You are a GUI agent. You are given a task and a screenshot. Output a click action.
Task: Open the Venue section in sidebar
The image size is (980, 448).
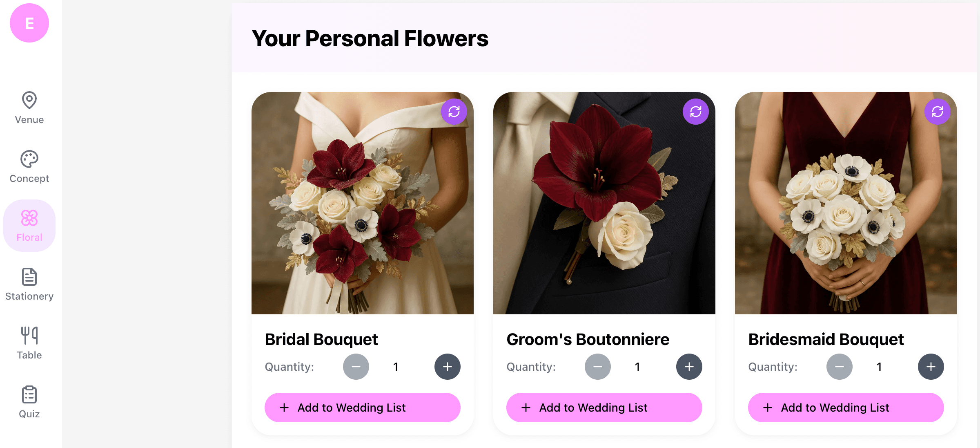coord(29,108)
